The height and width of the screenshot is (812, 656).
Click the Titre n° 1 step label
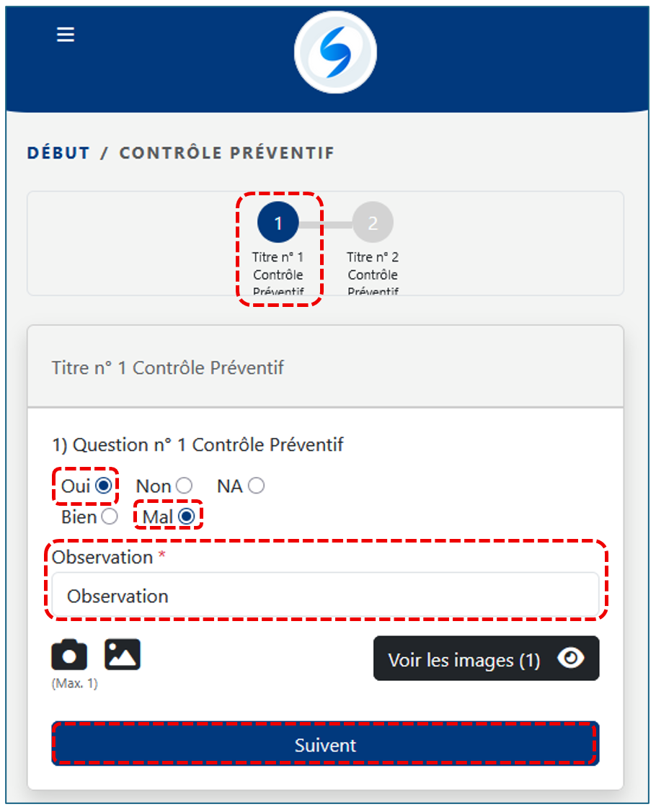278,274
